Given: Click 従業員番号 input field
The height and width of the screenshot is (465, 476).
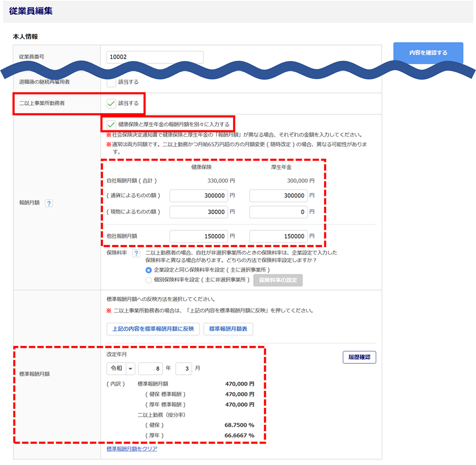Looking at the screenshot, I should click(155, 57).
